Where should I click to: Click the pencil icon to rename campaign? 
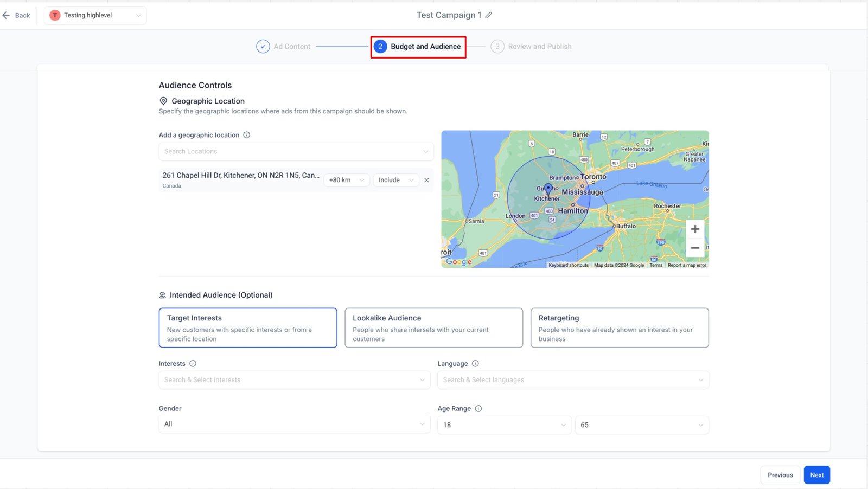[x=488, y=15]
